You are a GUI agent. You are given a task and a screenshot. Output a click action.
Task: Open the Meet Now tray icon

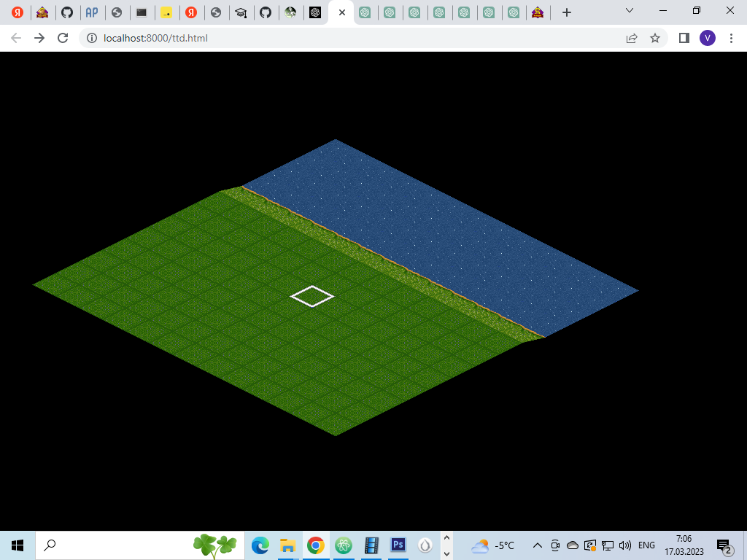pos(555,545)
